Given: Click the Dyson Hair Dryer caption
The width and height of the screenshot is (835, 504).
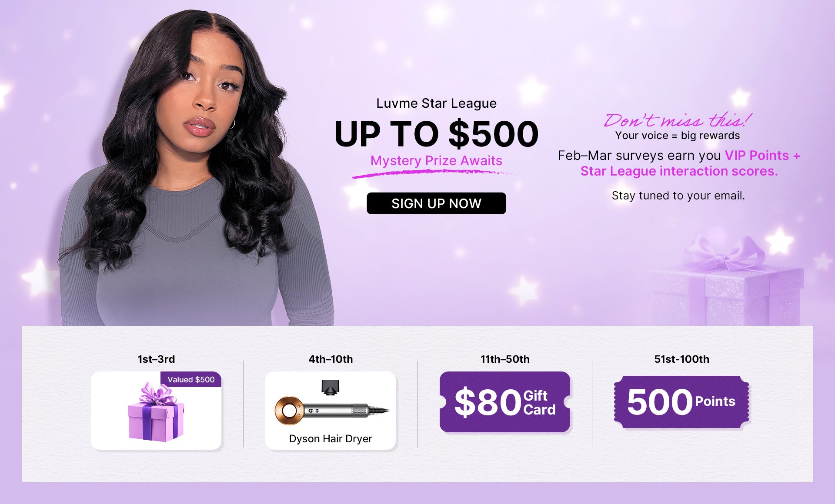Looking at the screenshot, I should click(331, 439).
